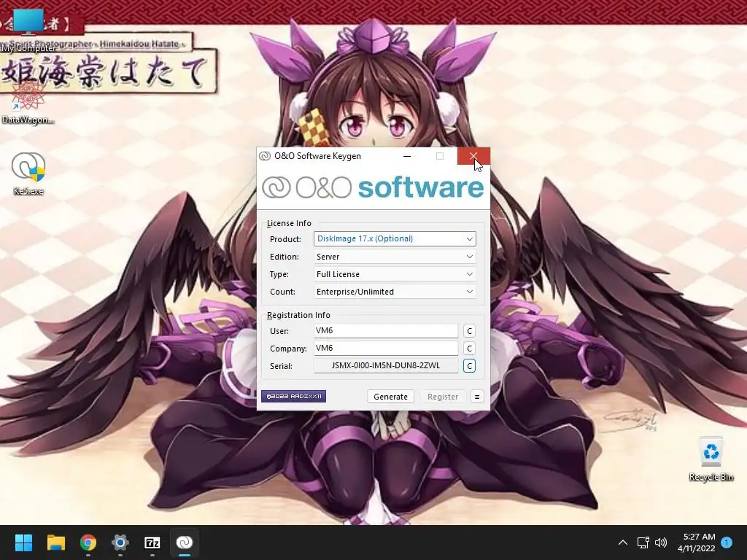Copy the Serial with its C button
The width and height of the screenshot is (747, 560).
point(469,366)
